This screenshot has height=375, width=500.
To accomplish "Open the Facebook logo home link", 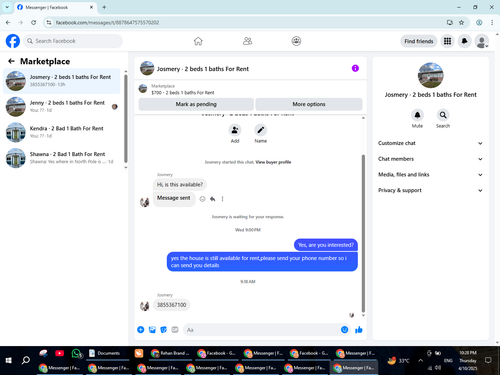I will (x=13, y=41).
